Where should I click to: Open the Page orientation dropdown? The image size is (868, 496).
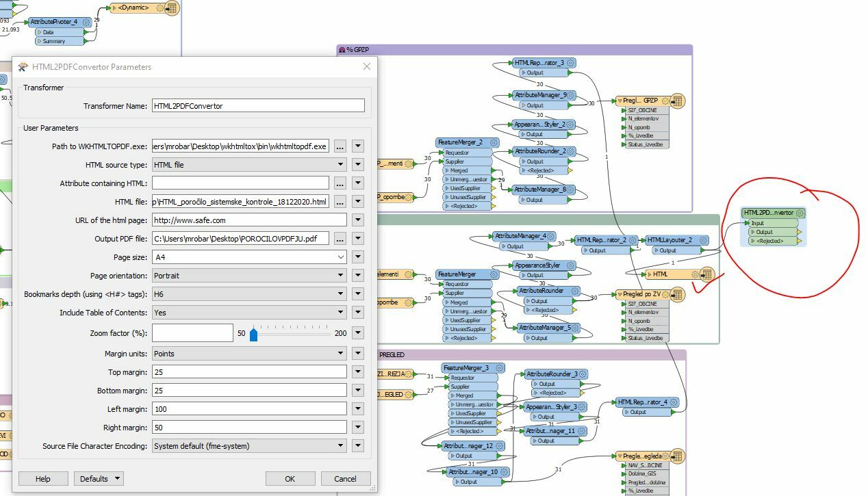(x=249, y=276)
